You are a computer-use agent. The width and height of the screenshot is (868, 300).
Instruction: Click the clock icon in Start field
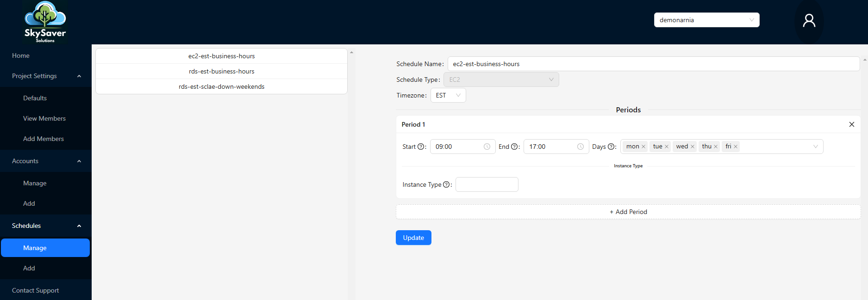point(487,147)
